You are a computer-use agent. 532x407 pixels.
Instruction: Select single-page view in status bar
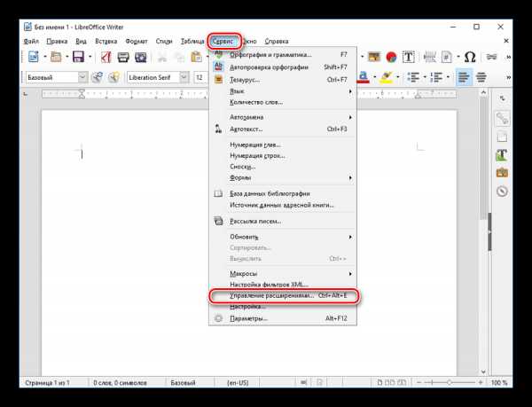(x=380, y=382)
